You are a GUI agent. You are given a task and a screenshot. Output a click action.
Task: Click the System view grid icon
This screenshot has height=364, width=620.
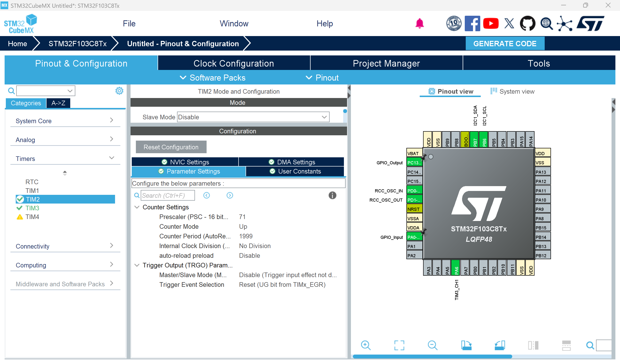[x=493, y=91]
